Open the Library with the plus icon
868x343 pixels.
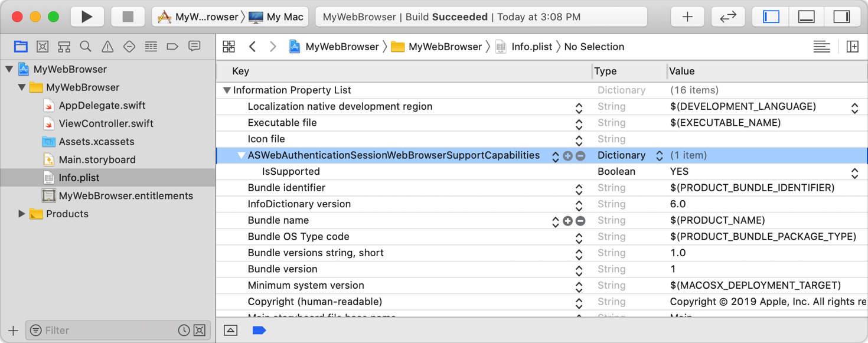[687, 16]
